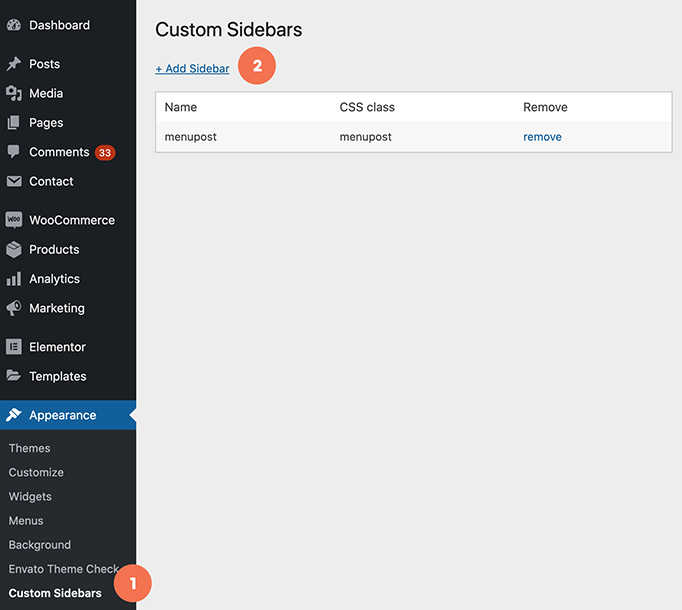The width and height of the screenshot is (682, 610).
Task: Open Envato Theme Check page
Action: click(x=63, y=569)
